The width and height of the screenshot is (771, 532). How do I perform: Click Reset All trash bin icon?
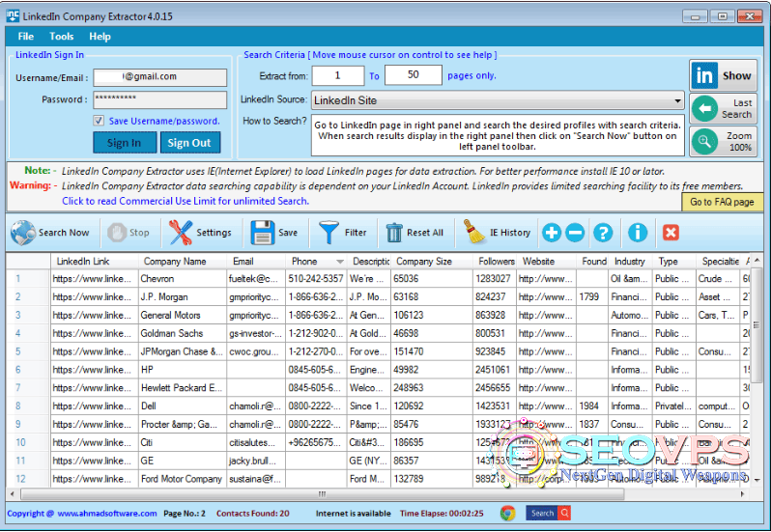click(x=394, y=233)
